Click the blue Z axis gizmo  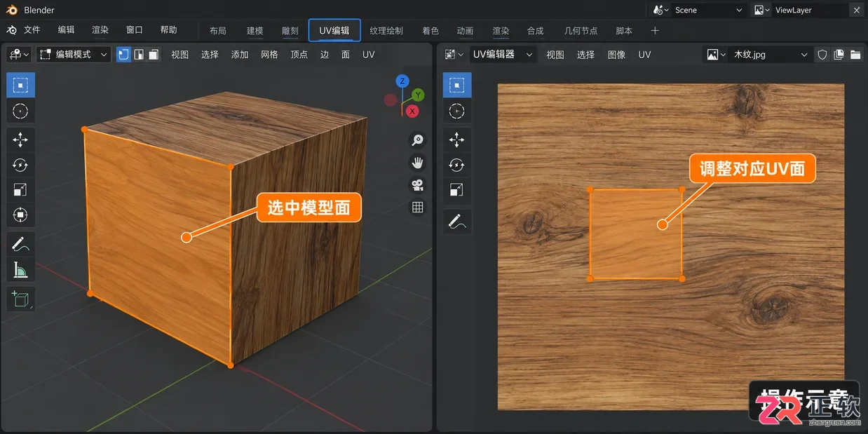pos(402,81)
